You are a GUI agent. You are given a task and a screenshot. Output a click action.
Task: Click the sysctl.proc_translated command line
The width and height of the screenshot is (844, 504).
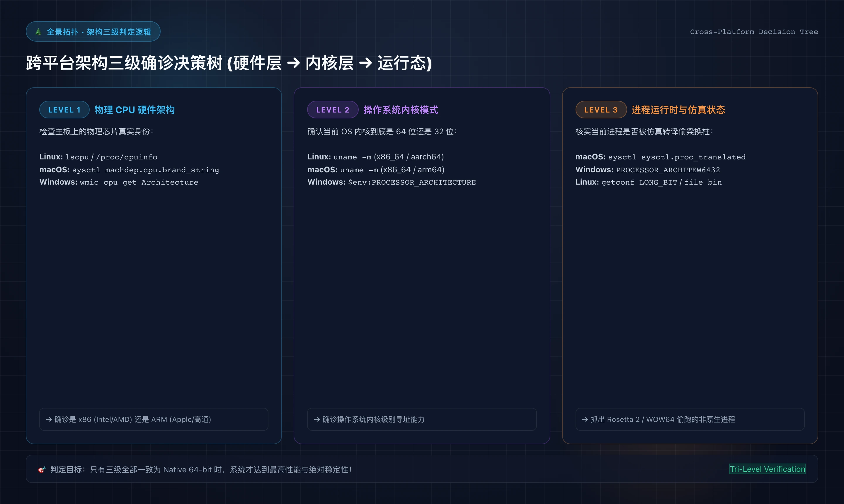tap(677, 157)
